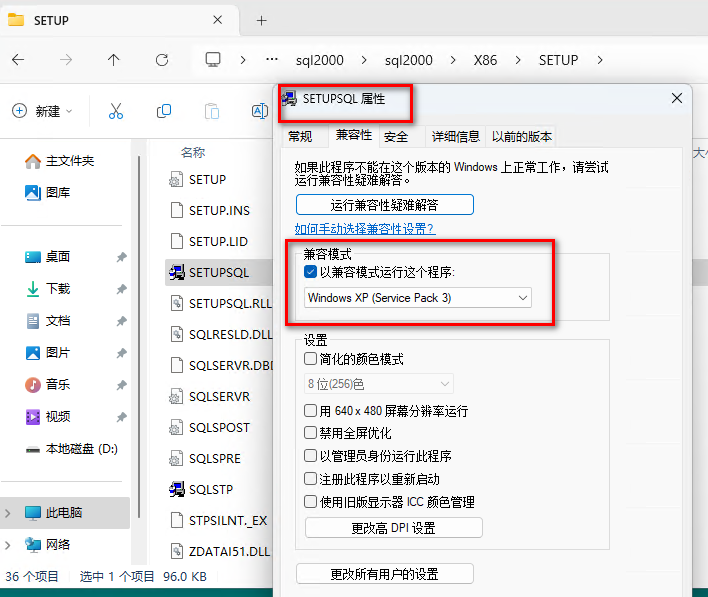Image resolution: width=708 pixels, height=597 pixels.
Task: Switch to the 详细信息 tab
Action: (455, 136)
